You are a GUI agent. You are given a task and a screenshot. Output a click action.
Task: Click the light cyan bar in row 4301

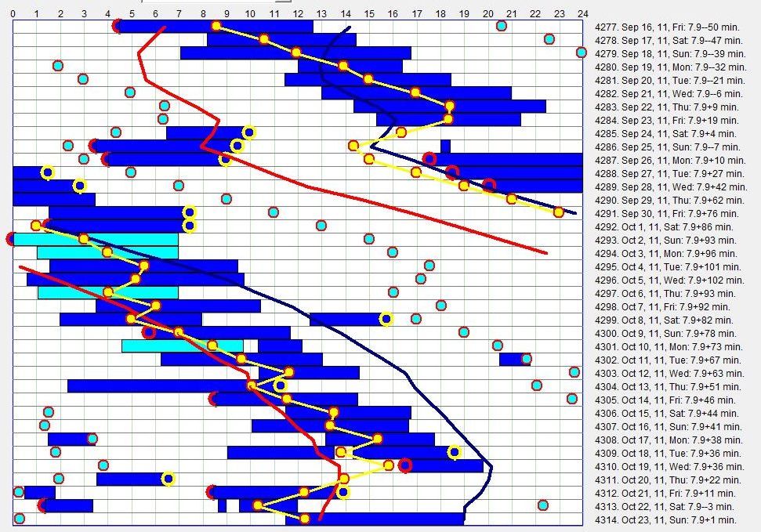pos(182,346)
